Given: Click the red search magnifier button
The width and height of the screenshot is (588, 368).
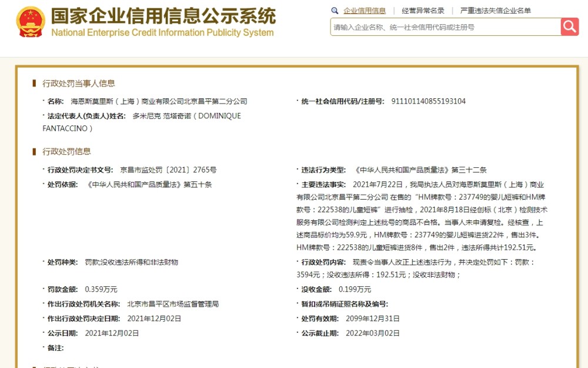Looking at the screenshot, I should click(x=570, y=26).
